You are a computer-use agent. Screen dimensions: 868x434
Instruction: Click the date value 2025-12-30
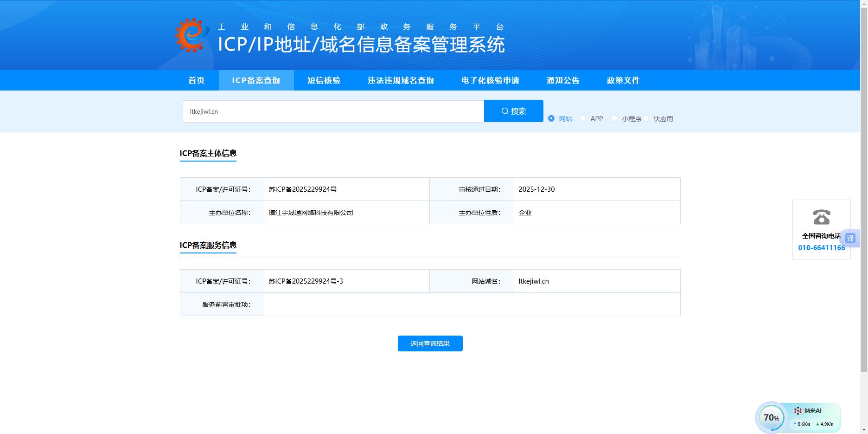click(536, 189)
